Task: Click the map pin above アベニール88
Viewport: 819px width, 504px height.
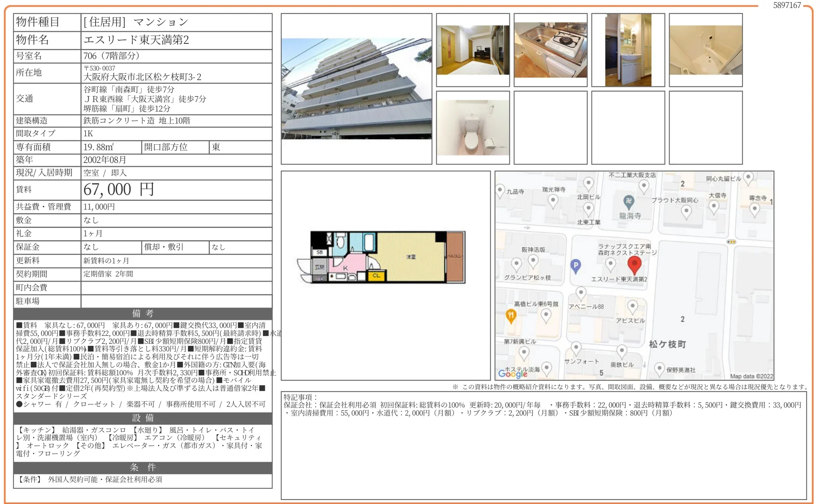Action: [581, 293]
